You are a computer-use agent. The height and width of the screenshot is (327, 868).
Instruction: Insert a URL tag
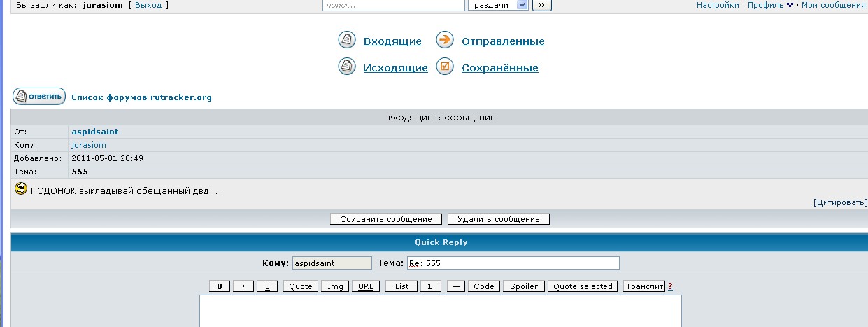coord(365,286)
